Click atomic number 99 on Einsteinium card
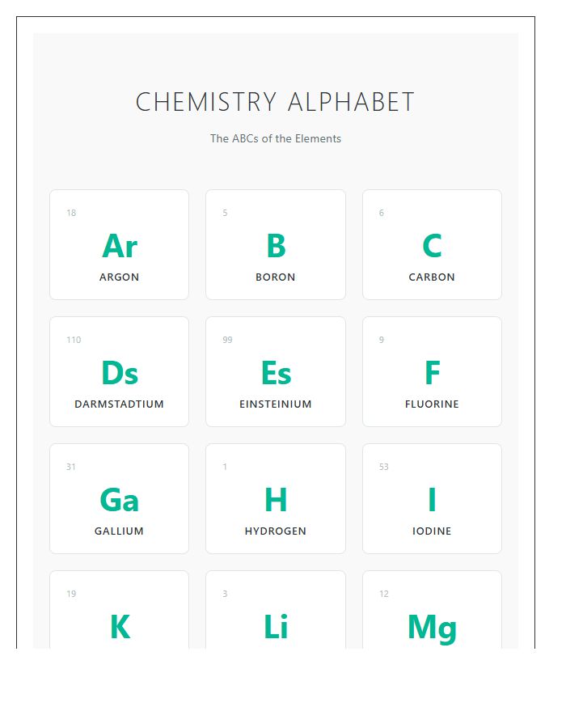The image size is (566, 728). pyautogui.click(x=227, y=340)
